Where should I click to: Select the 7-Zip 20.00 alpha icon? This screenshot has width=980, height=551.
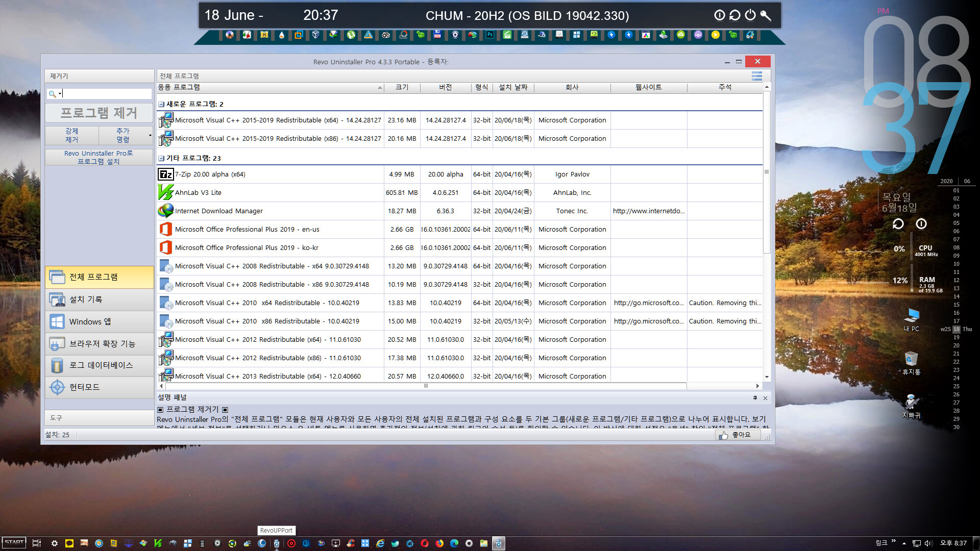[165, 174]
